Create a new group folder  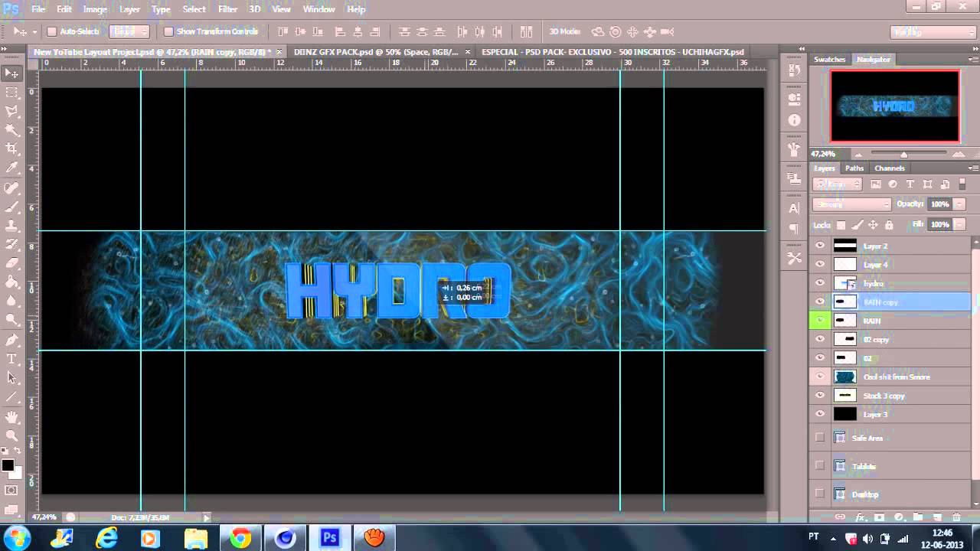tap(918, 518)
